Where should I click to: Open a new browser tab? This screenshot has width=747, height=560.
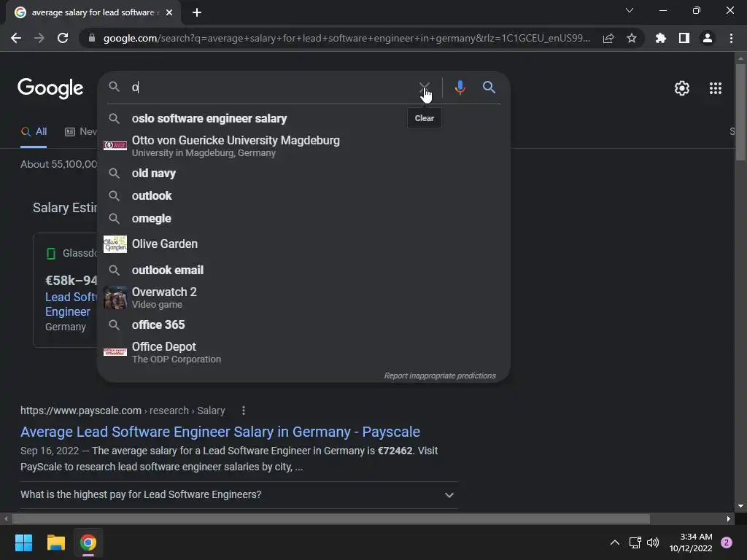point(197,12)
